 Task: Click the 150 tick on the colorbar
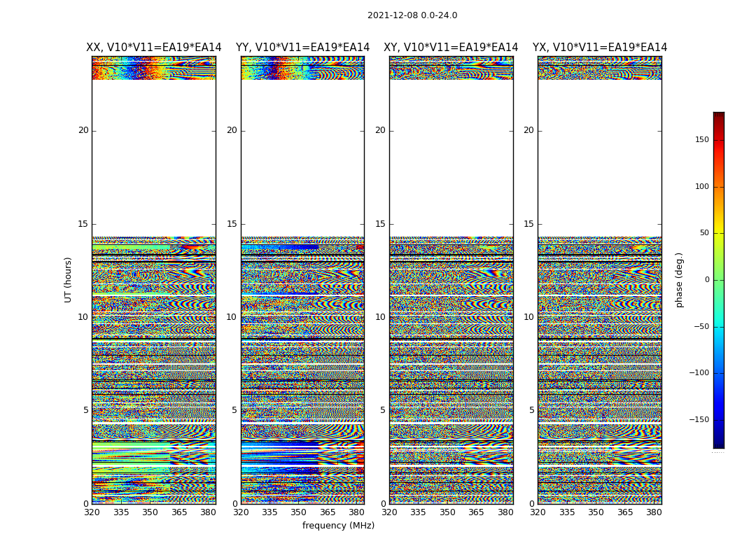click(701, 140)
